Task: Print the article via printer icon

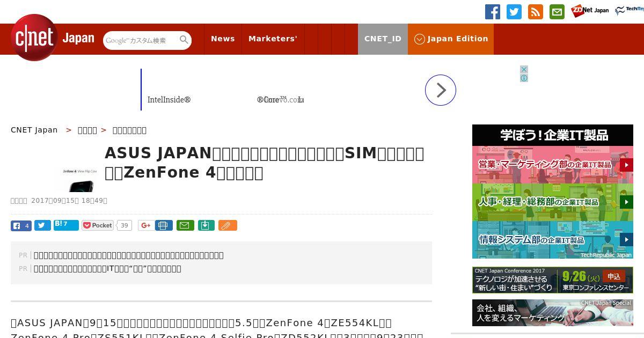Action: coord(164,225)
